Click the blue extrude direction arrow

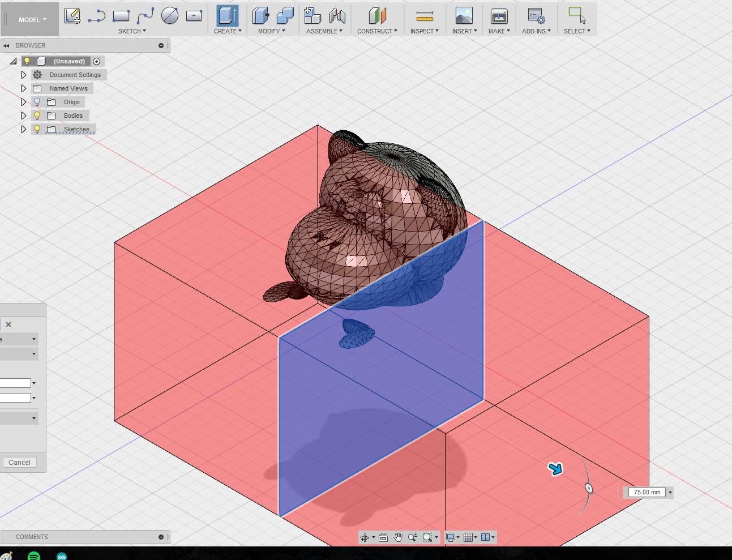(x=555, y=469)
